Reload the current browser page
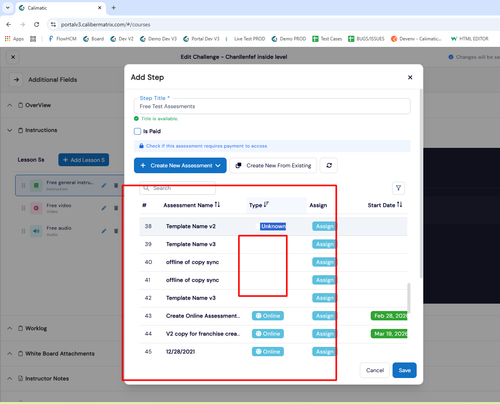The image size is (500, 404). pos(36,24)
